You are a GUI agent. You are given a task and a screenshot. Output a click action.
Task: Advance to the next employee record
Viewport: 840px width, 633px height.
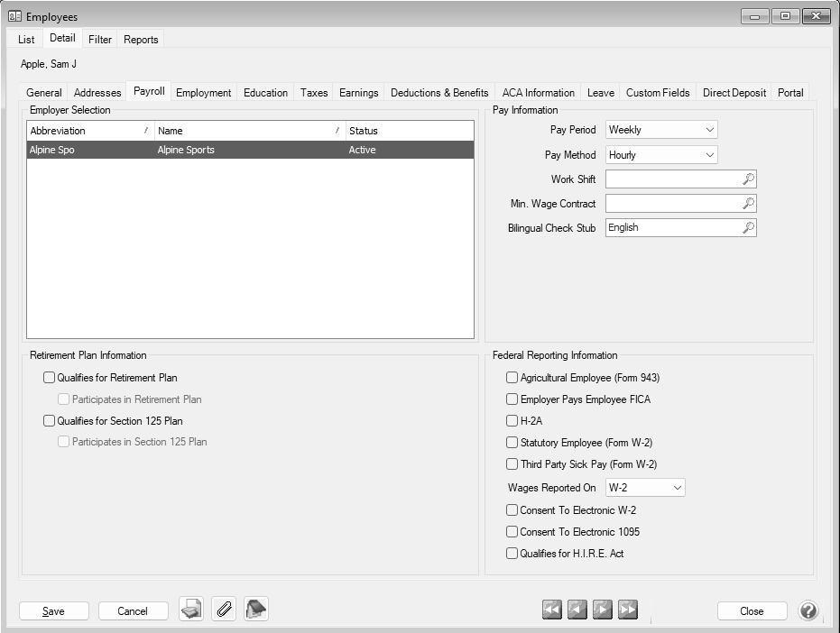(603, 610)
